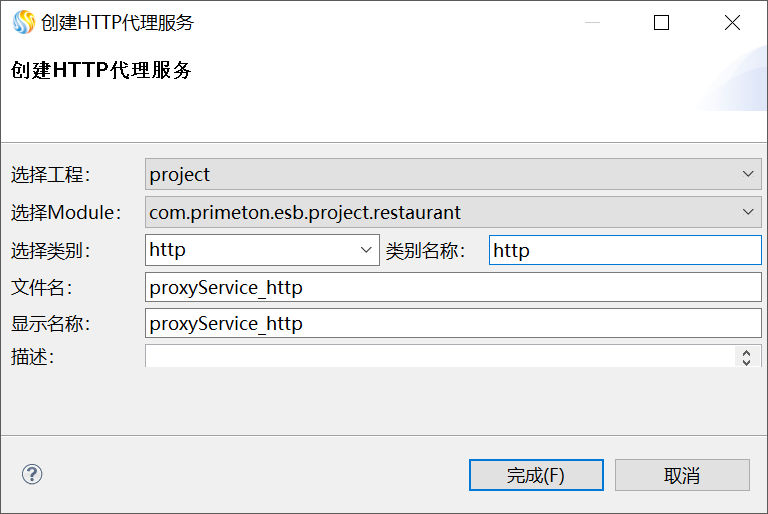This screenshot has height=514, width=768.
Task: Click the 类别名称 label text
Action: [x=426, y=250]
